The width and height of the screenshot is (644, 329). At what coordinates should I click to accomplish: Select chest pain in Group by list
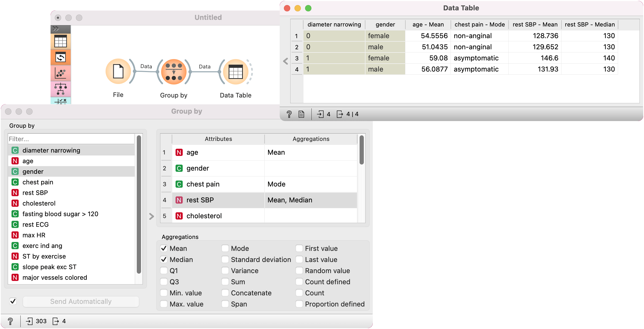38,182
